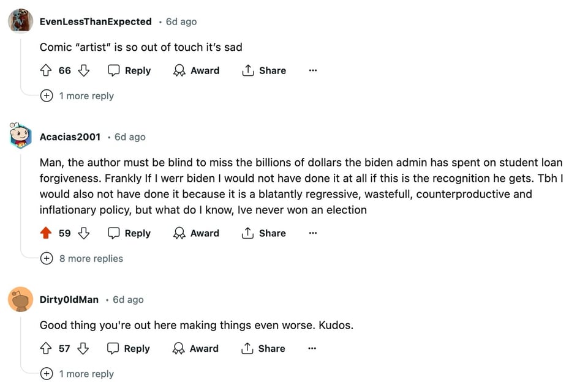Reply to EvenLessThanExpected's comment
The height and width of the screenshot is (391, 588).
pos(129,70)
